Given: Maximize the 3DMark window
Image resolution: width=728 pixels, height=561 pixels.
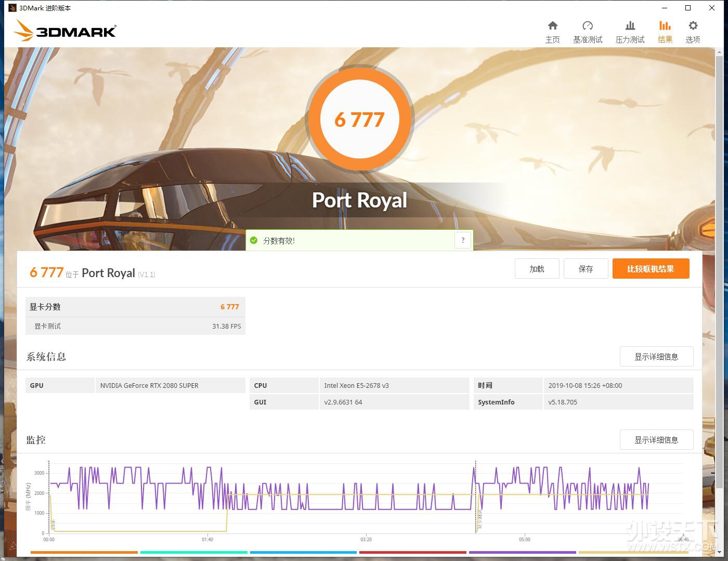Looking at the screenshot, I should click(x=688, y=8).
